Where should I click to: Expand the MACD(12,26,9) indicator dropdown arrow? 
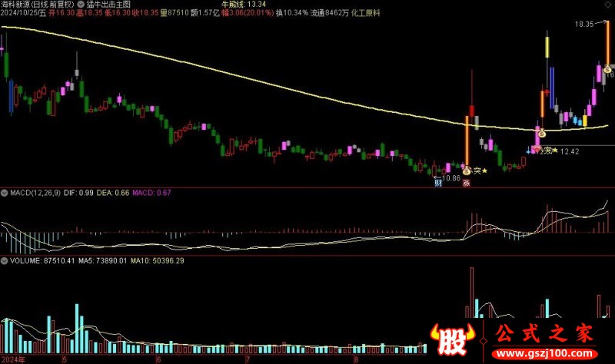tap(5, 193)
